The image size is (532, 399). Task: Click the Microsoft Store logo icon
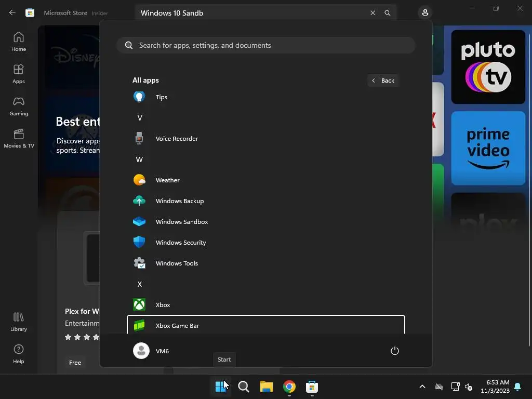30,13
